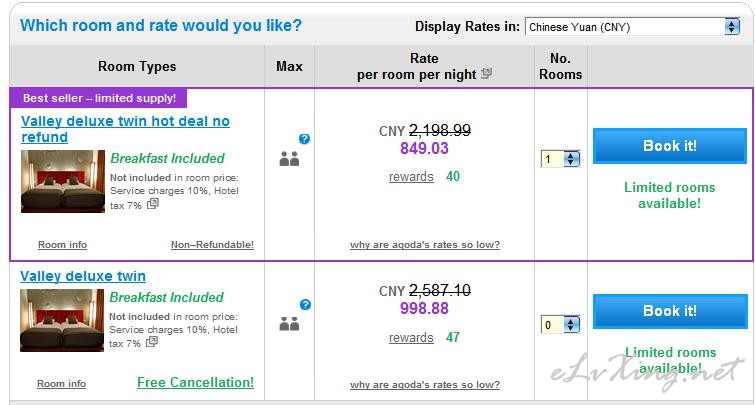Open tax details icon in hot deal row
755x405 pixels.
tap(153, 204)
